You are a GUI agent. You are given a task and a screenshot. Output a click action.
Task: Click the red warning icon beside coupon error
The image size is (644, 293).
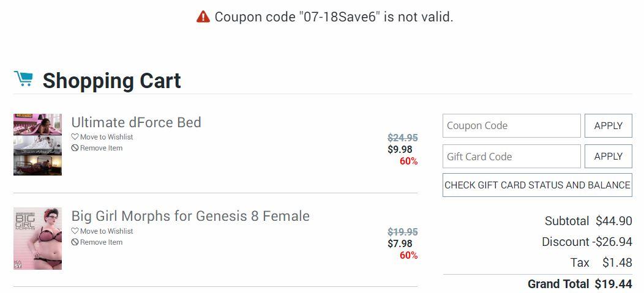[203, 17]
